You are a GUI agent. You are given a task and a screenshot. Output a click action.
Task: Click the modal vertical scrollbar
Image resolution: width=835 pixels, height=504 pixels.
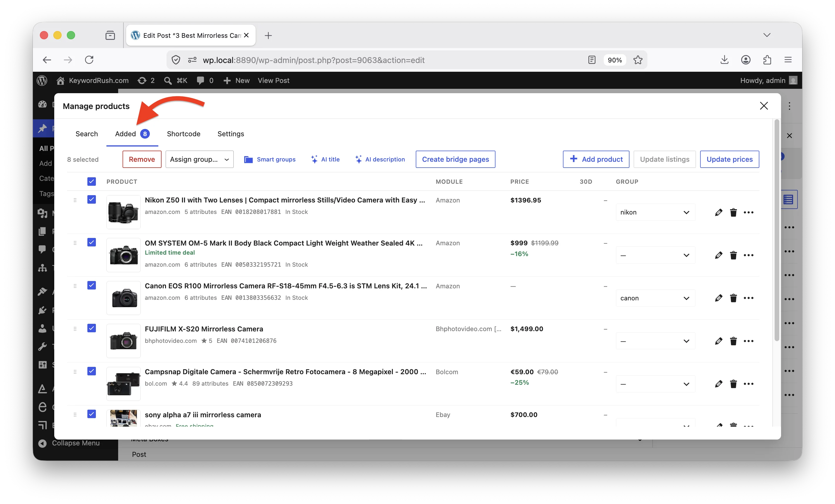777,230
